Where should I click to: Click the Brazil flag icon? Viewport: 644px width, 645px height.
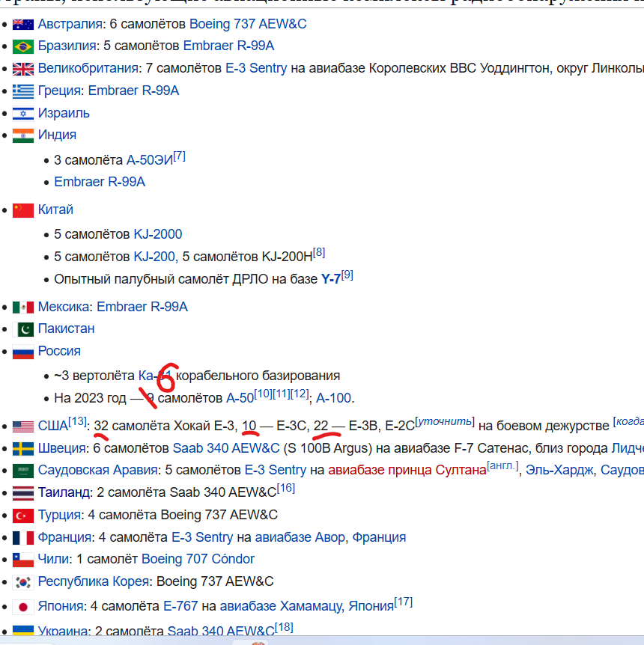tap(23, 46)
